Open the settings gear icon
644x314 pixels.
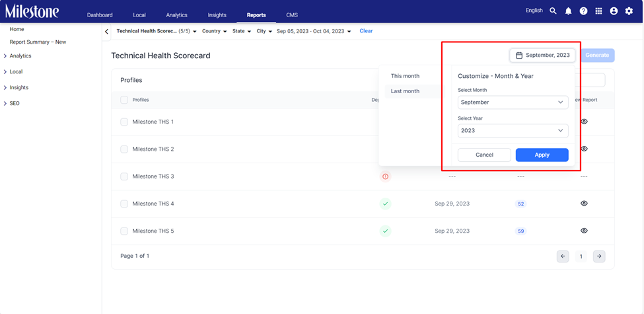click(629, 11)
